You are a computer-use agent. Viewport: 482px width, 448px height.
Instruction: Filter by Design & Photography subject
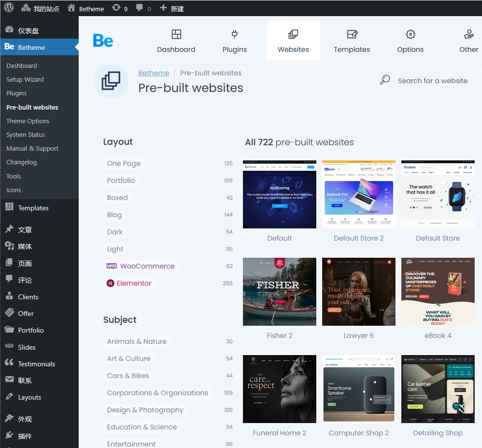(145, 410)
